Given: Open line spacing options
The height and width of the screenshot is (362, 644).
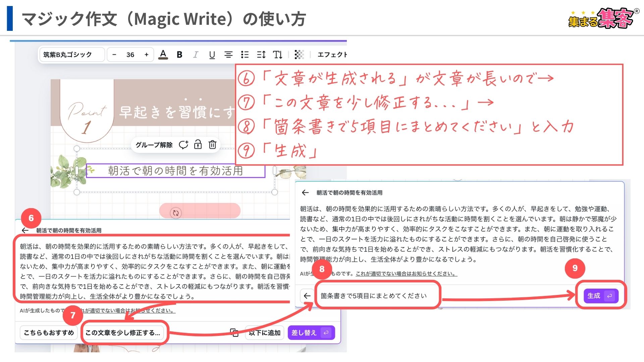Looking at the screenshot, I should point(261,55).
